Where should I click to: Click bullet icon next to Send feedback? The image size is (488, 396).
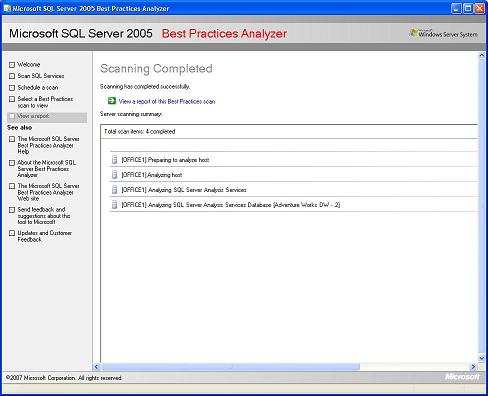click(x=12, y=210)
